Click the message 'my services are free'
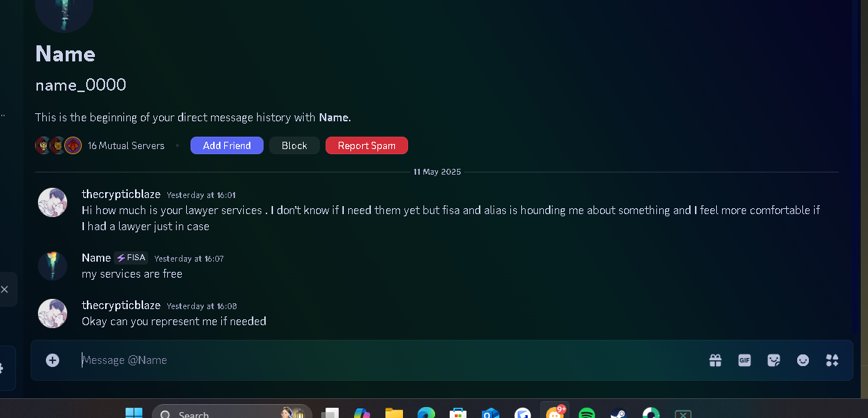Image resolution: width=868 pixels, height=418 pixels. tap(131, 274)
